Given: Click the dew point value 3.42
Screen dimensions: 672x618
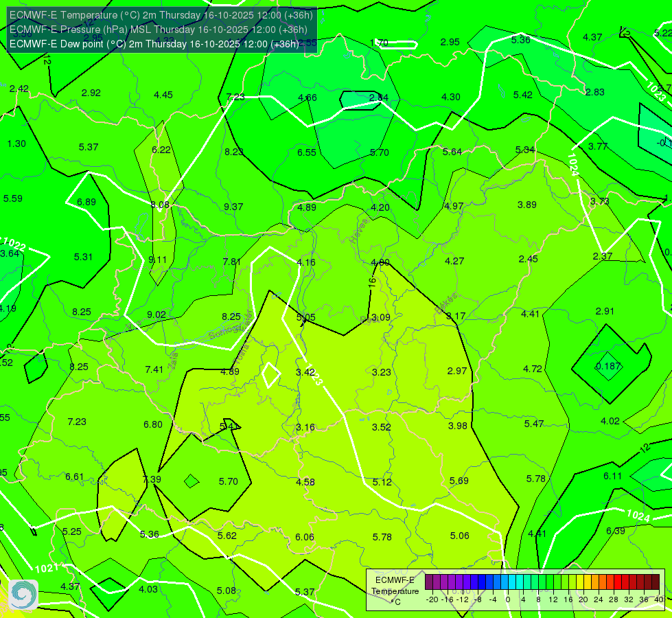Looking at the screenshot, I should pyautogui.click(x=305, y=371).
